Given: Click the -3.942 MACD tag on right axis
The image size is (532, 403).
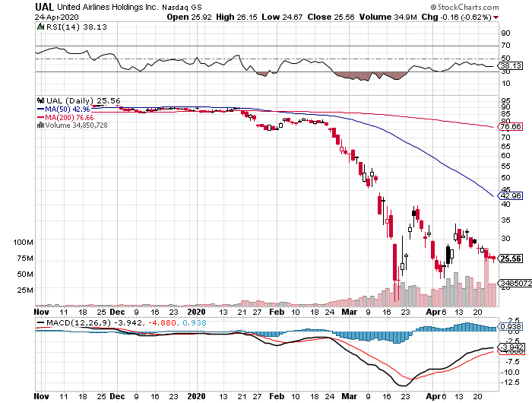Looking at the screenshot, I should pos(511,347).
